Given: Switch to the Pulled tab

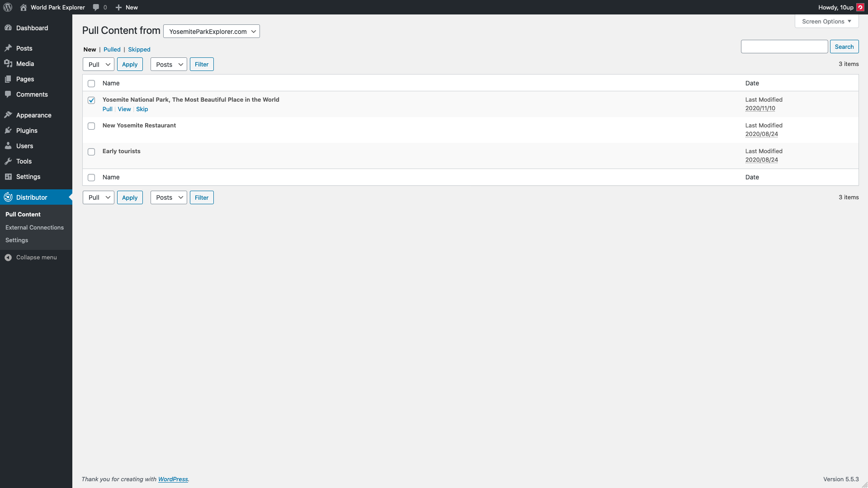Looking at the screenshot, I should [x=112, y=50].
